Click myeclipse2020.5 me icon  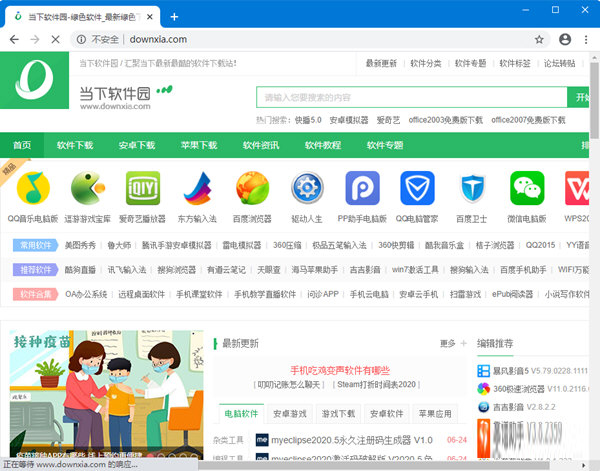pos(262,440)
